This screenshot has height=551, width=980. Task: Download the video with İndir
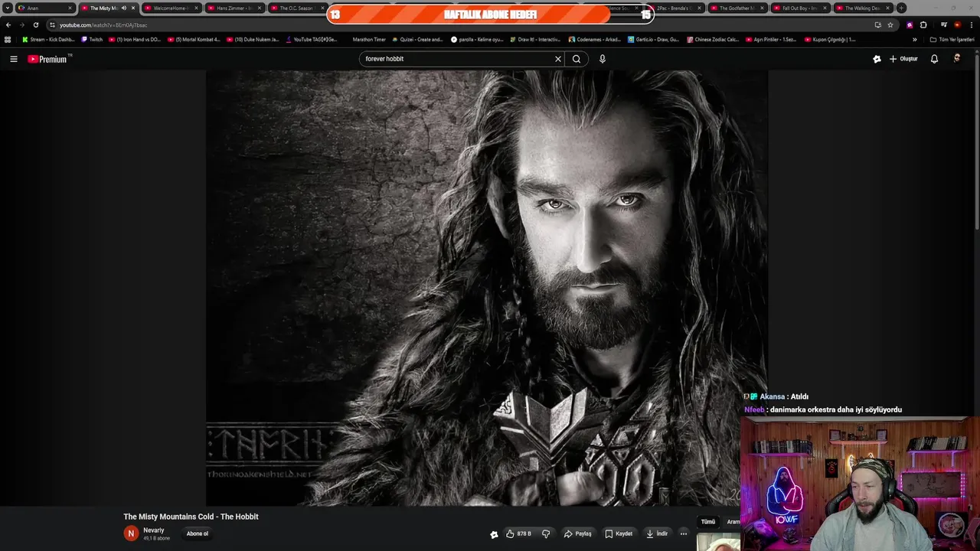pyautogui.click(x=657, y=533)
